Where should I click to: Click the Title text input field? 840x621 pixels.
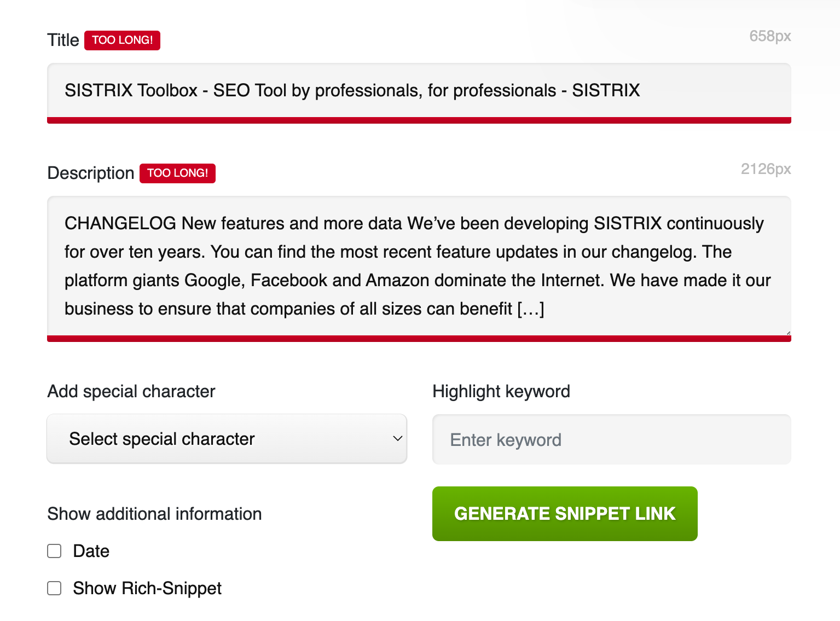tap(419, 93)
